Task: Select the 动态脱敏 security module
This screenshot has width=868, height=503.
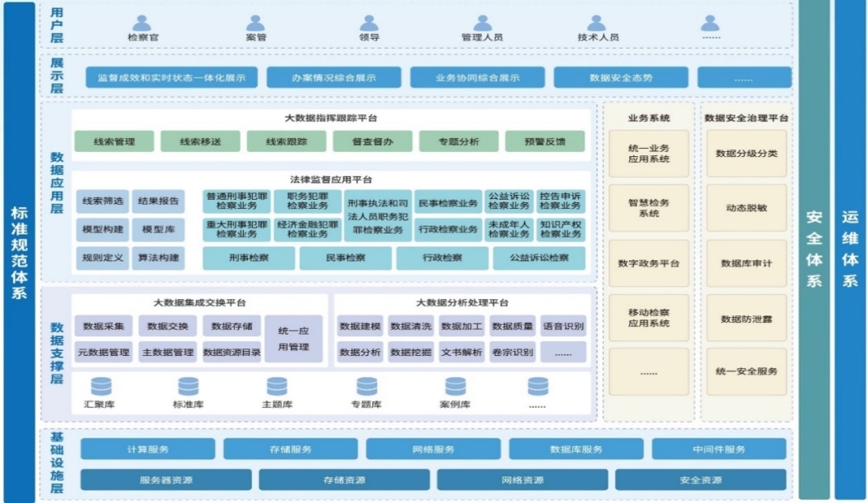Action: coord(746,207)
